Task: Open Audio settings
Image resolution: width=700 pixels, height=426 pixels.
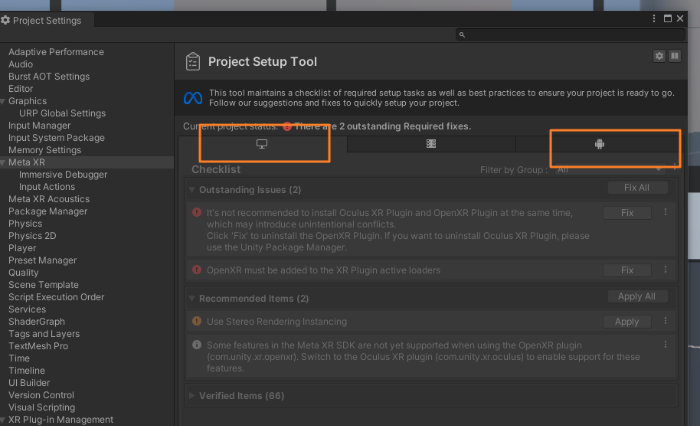Action: tap(21, 64)
